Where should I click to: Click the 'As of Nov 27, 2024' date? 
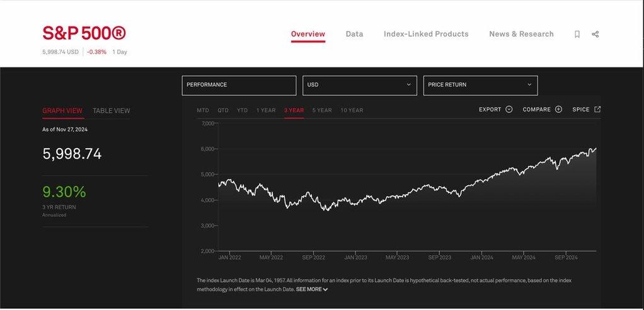click(65, 129)
